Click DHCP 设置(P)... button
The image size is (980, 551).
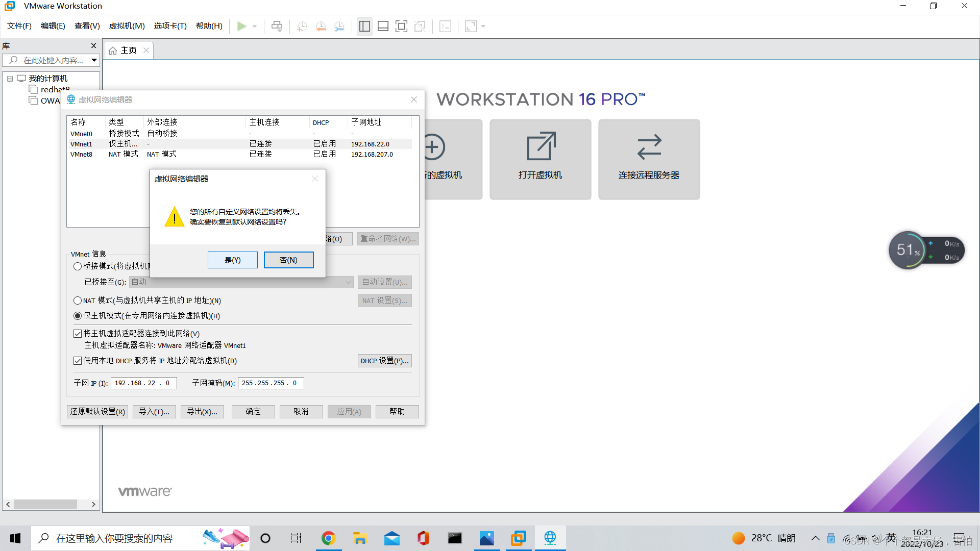384,361
